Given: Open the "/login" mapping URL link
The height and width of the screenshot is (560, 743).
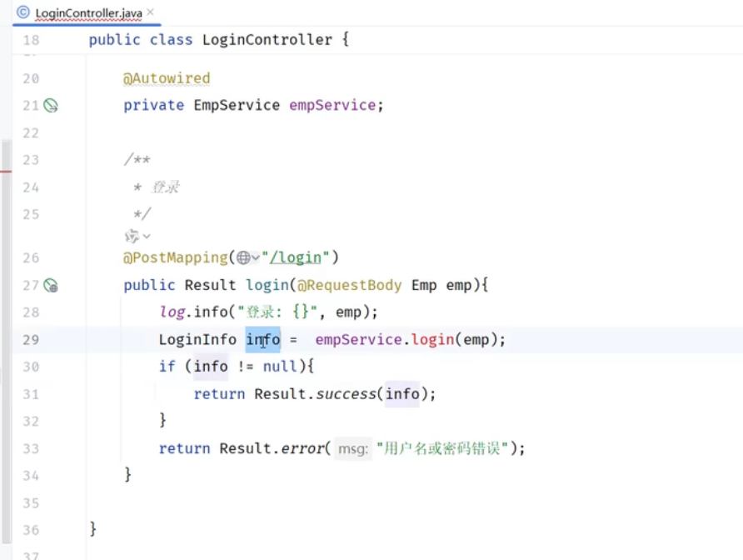Looking at the screenshot, I should point(296,257).
